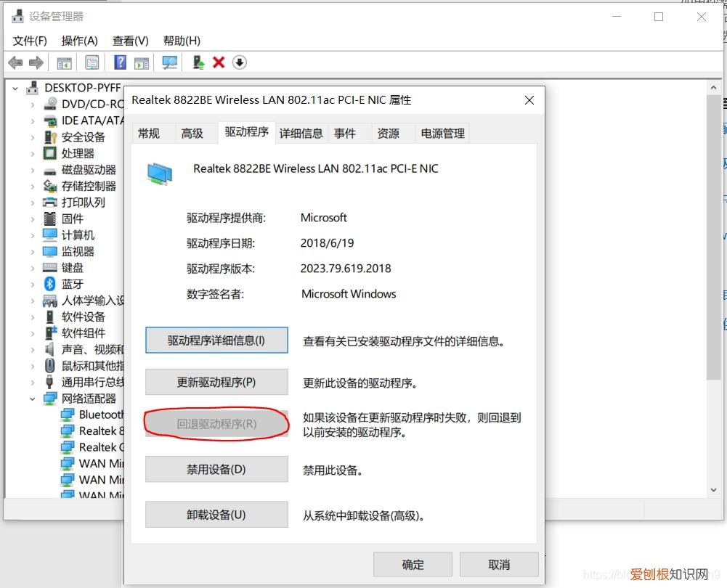Click the Help question mark toolbar icon

click(x=119, y=62)
